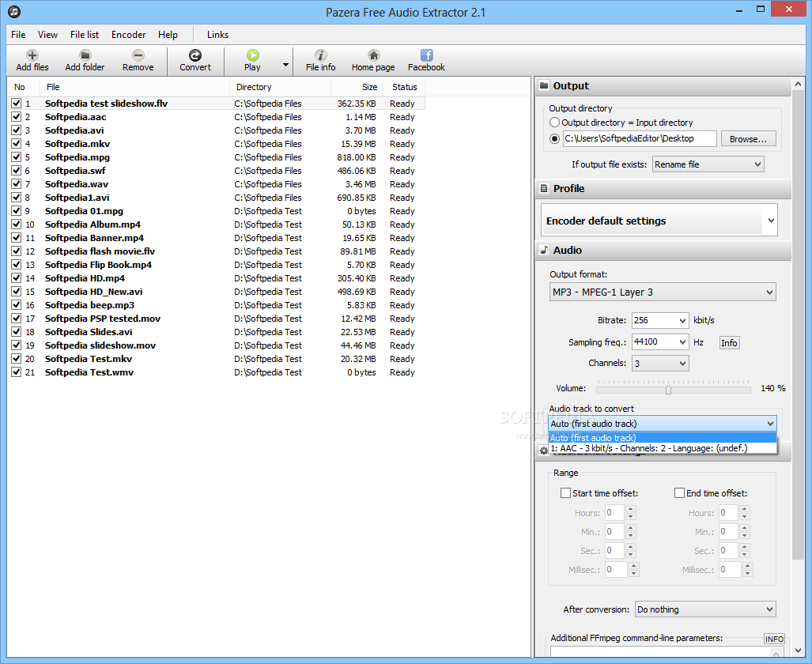Enable the End time offset checkbox
The image size is (812, 664).
point(679,492)
